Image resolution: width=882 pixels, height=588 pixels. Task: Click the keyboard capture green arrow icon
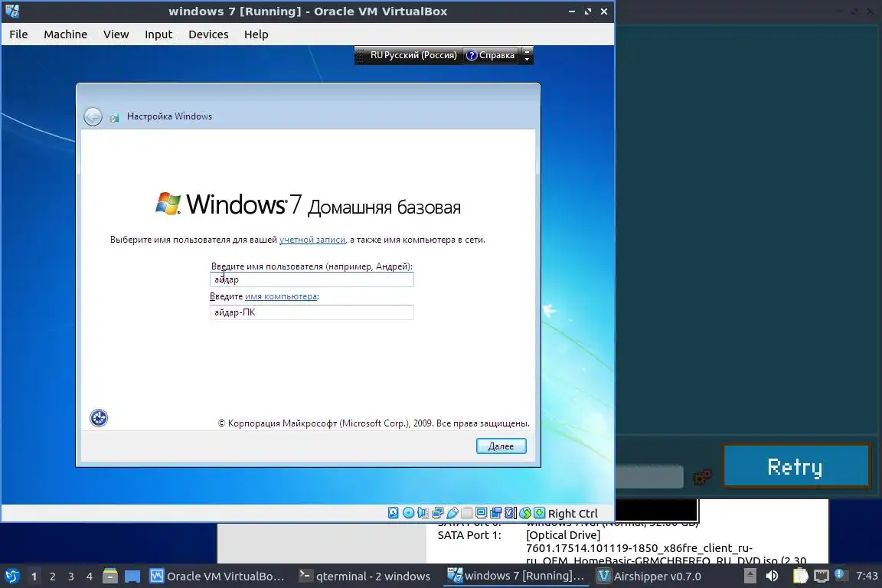tap(540, 513)
